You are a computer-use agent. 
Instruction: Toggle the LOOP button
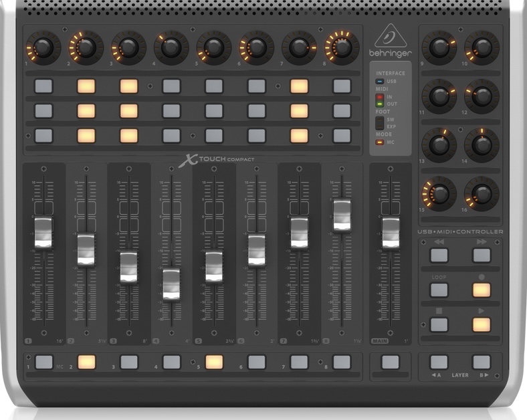point(439,290)
